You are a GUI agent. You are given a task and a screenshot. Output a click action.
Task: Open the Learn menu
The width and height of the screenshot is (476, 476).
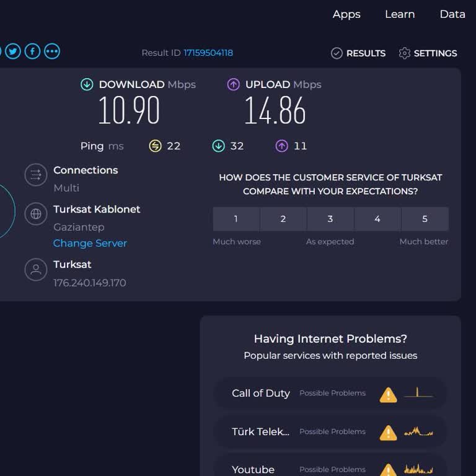pyautogui.click(x=400, y=14)
